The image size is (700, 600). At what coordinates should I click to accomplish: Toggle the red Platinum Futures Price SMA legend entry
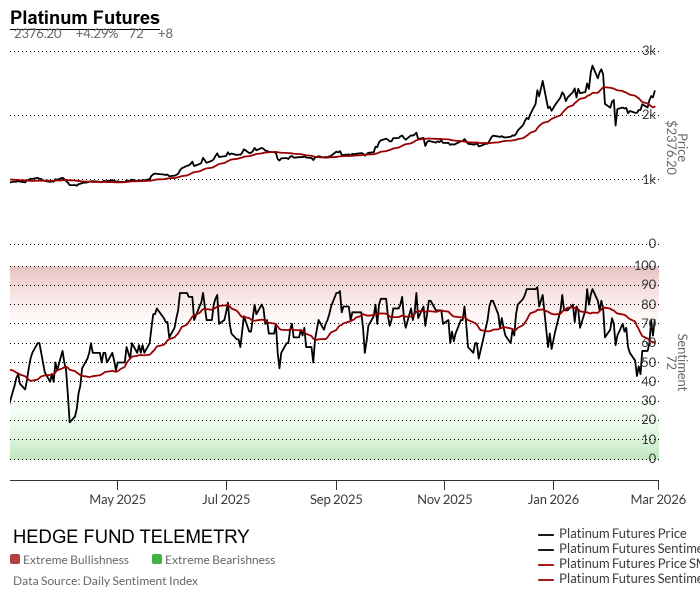[628, 563]
